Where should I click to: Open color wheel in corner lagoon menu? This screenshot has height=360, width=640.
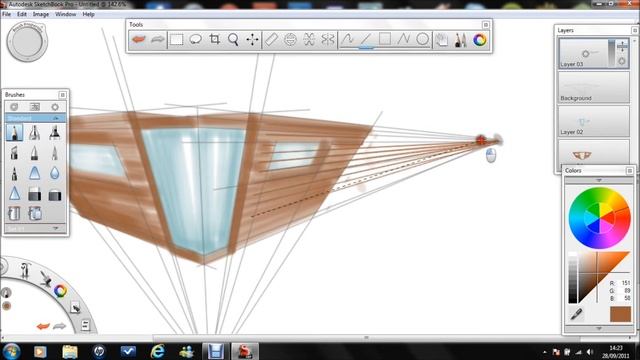coord(60,291)
